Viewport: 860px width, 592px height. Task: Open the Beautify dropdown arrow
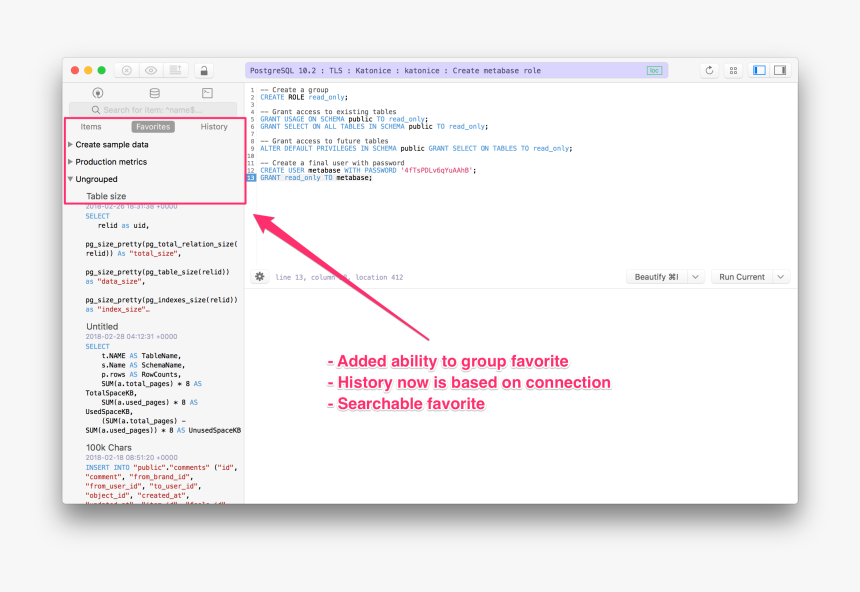click(695, 277)
